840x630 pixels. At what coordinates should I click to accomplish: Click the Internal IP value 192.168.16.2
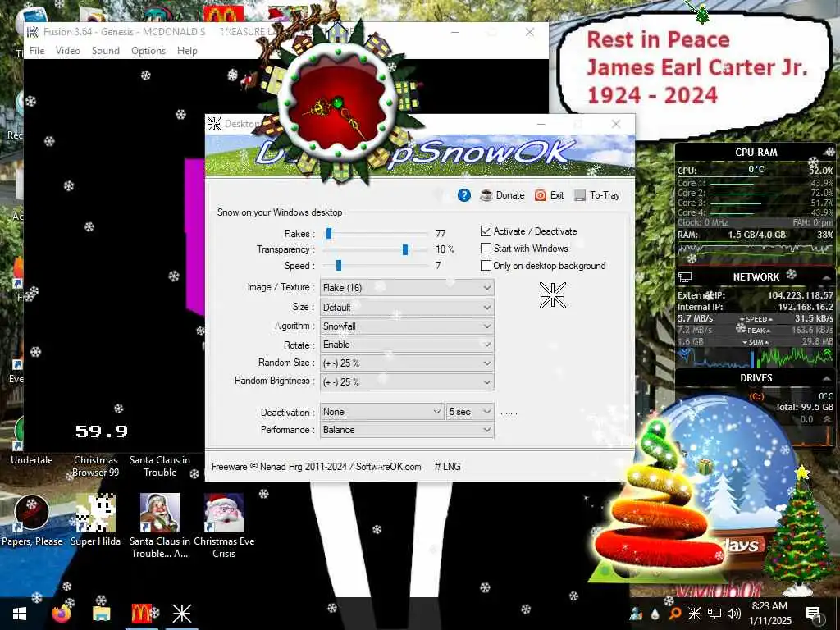click(806, 307)
